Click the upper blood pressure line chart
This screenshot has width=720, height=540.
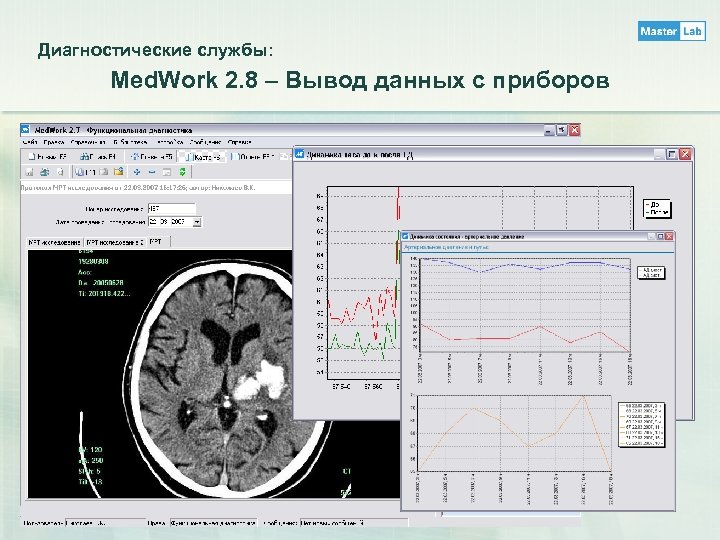(x=526, y=305)
